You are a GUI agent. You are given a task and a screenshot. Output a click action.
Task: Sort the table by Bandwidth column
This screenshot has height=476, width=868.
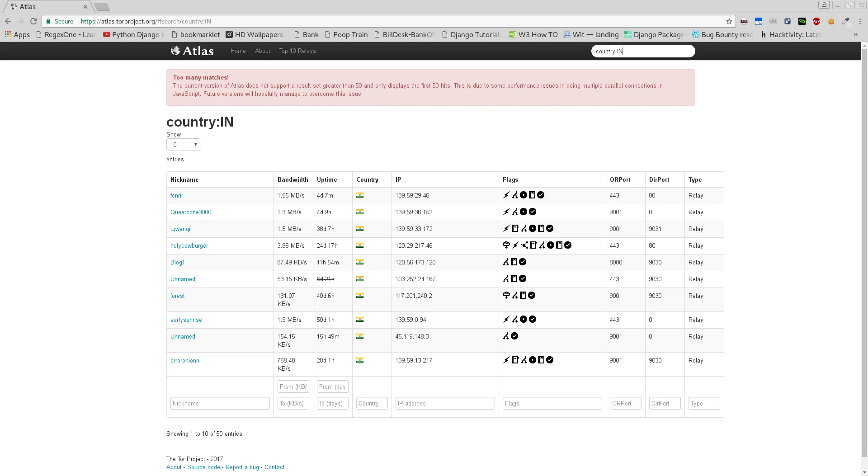[x=293, y=179]
